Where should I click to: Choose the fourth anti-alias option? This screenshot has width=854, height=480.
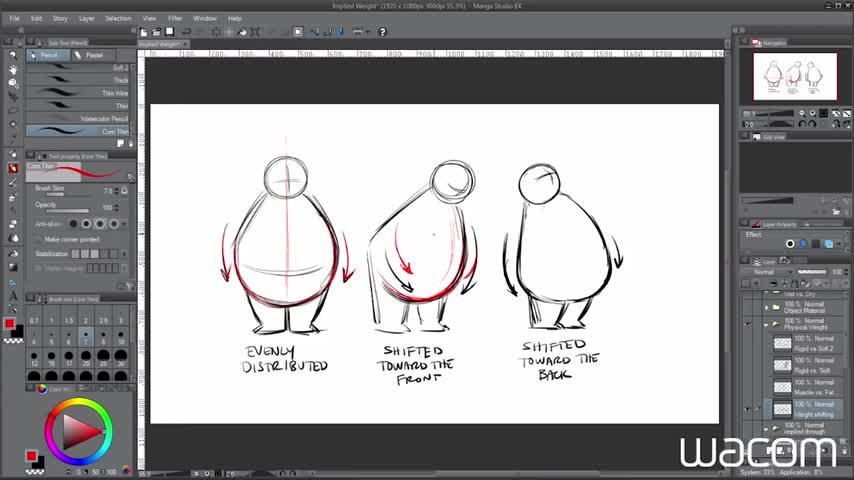click(113, 224)
